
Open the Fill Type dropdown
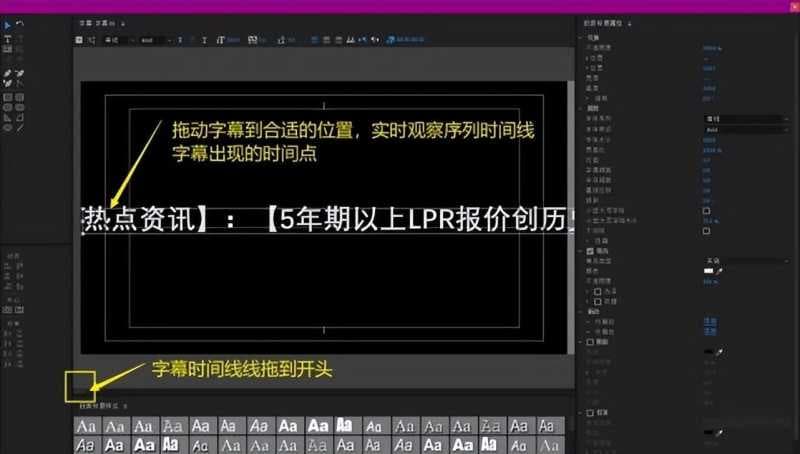click(x=747, y=261)
